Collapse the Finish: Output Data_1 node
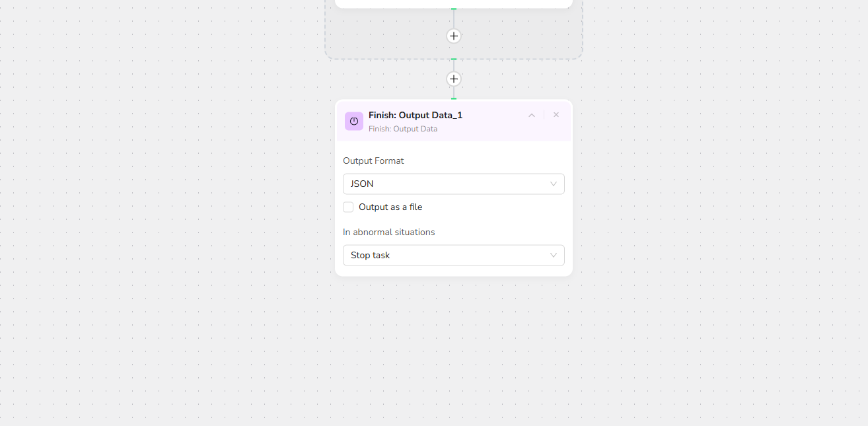 pyautogui.click(x=532, y=115)
